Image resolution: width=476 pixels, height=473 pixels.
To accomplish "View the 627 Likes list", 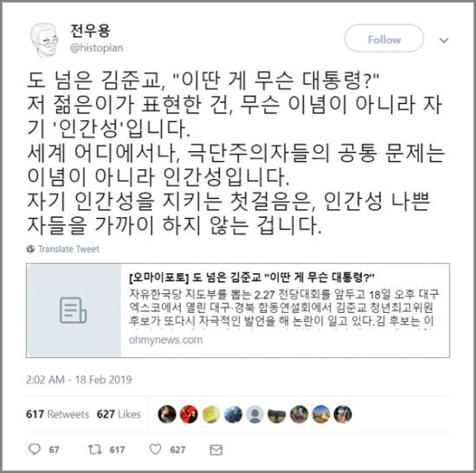I will pyautogui.click(x=119, y=414).
